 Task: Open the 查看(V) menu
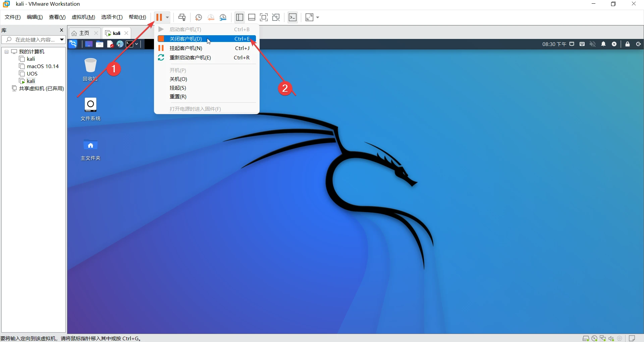click(x=57, y=17)
